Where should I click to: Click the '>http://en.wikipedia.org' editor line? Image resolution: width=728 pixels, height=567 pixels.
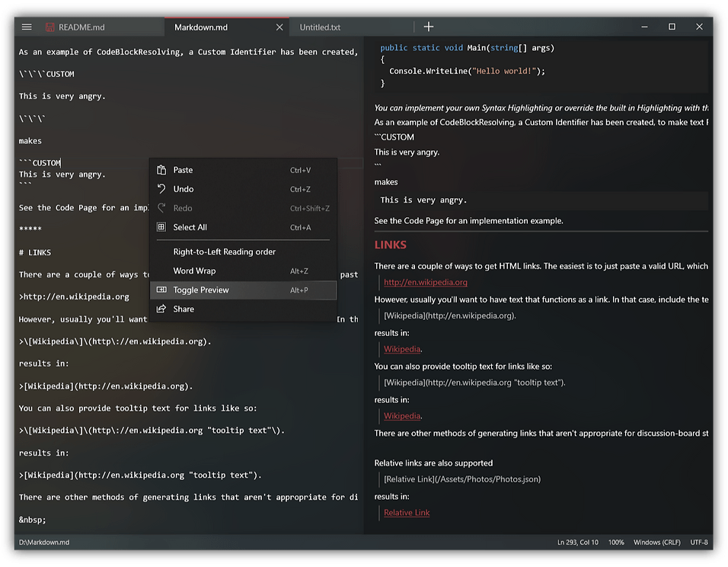click(x=74, y=297)
